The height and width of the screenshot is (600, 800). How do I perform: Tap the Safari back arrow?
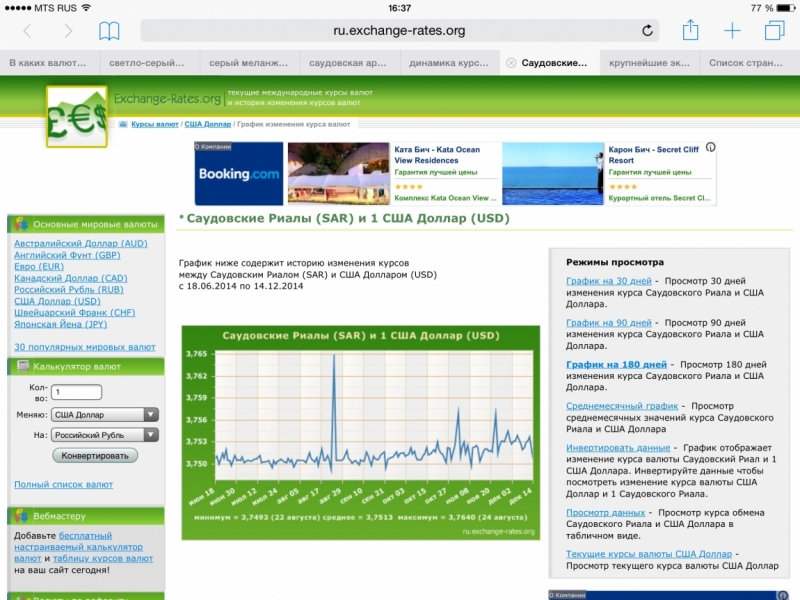tap(27, 31)
